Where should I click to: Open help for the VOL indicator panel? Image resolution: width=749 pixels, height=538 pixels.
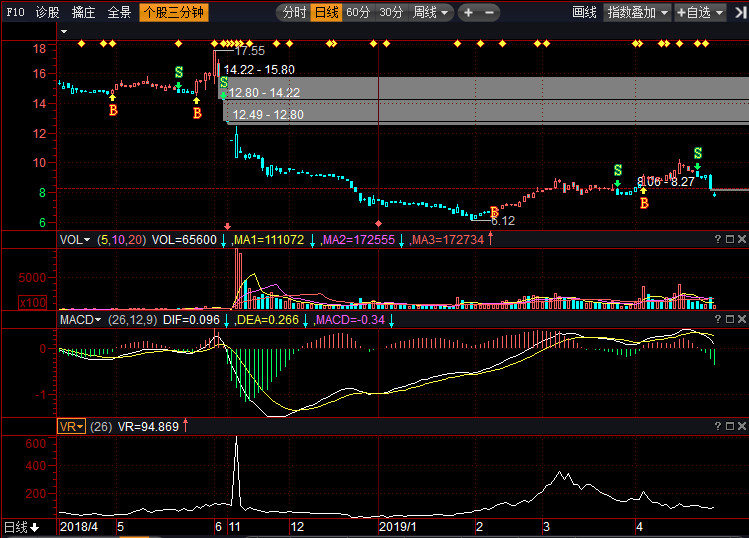[717, 240]
